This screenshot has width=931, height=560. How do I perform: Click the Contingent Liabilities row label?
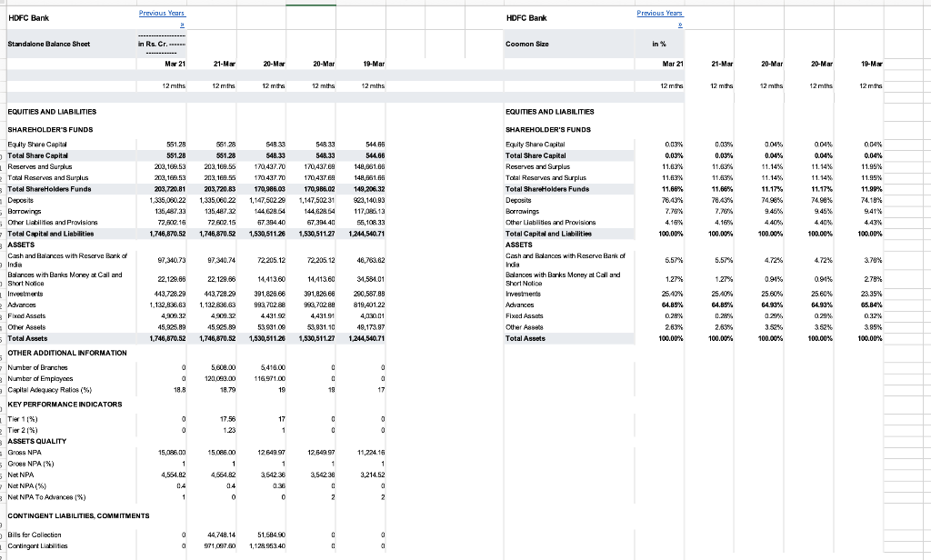(37, 546)
